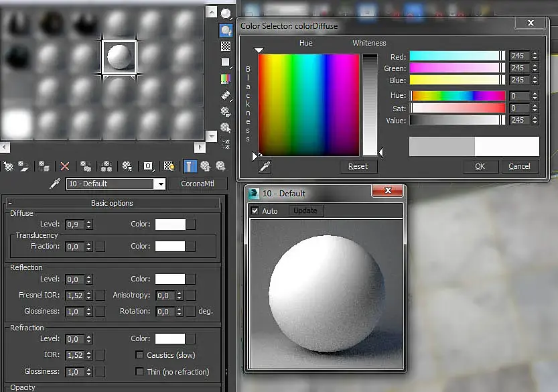Image resolution: width=558 pixels, height=392 pixels.
Task: Click the CoronaMtl material type button
Action: [x=196, y=184]
